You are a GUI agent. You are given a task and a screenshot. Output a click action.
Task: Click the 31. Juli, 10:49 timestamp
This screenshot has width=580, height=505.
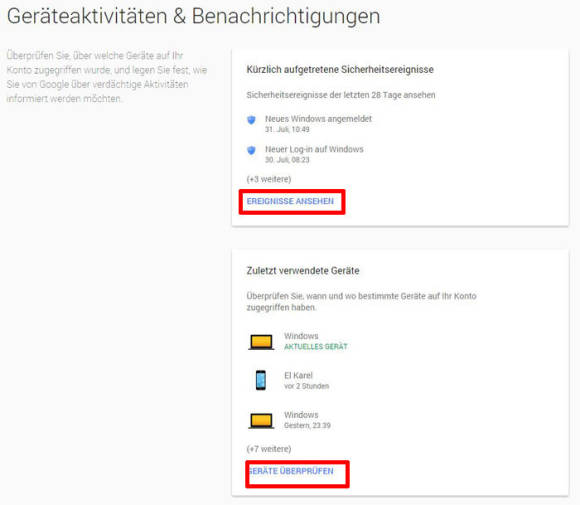287,129
